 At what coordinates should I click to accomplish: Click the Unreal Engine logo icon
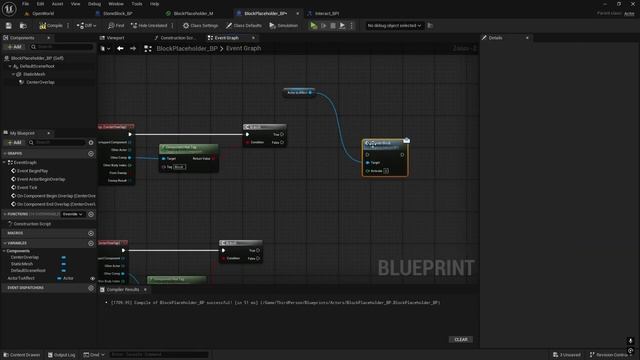pos(9,9)
